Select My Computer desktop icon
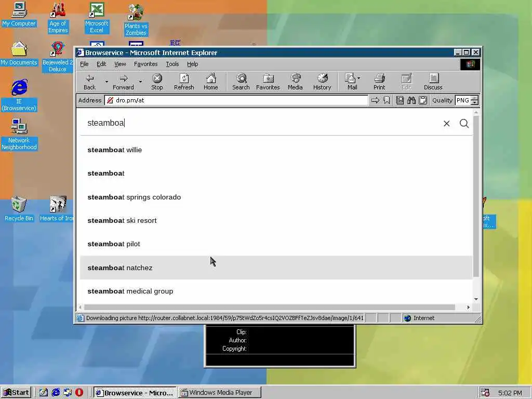532x399 pixels. pyautogui.click(x=19, y=15)
